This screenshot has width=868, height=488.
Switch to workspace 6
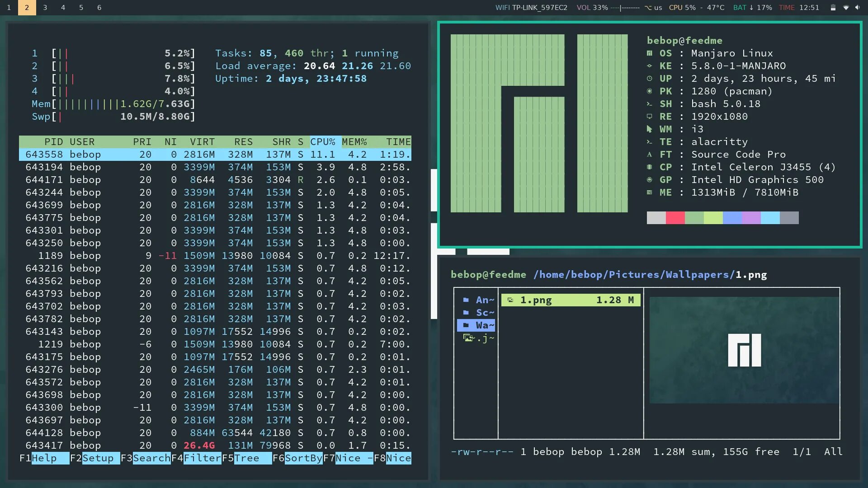tap(99, 8)
